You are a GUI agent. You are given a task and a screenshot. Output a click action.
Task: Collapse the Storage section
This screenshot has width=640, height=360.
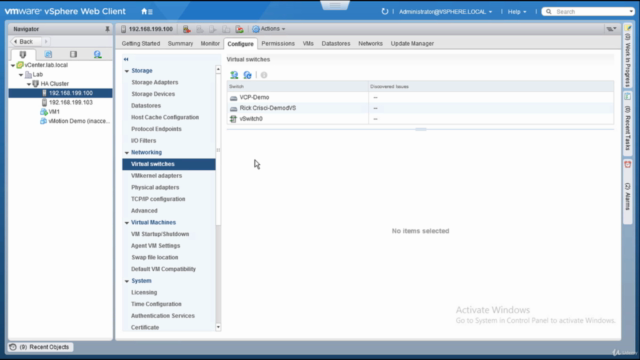(x=127, y=71)
